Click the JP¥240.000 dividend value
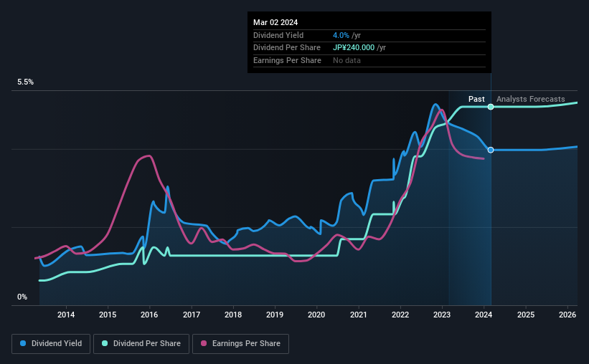Image resolution: width=589 pixels, height=364 pixels. click(x=354, y=48)
